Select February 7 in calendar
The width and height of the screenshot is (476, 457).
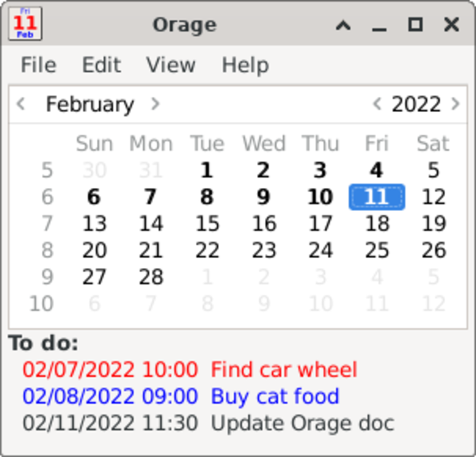click(x=151, y=197)
